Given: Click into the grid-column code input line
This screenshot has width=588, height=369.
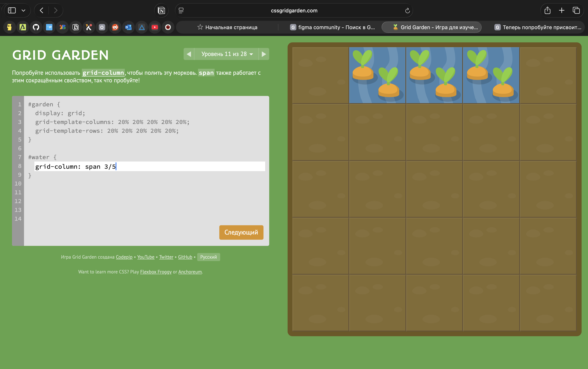Looking at the screenshot, I should 149,167.
